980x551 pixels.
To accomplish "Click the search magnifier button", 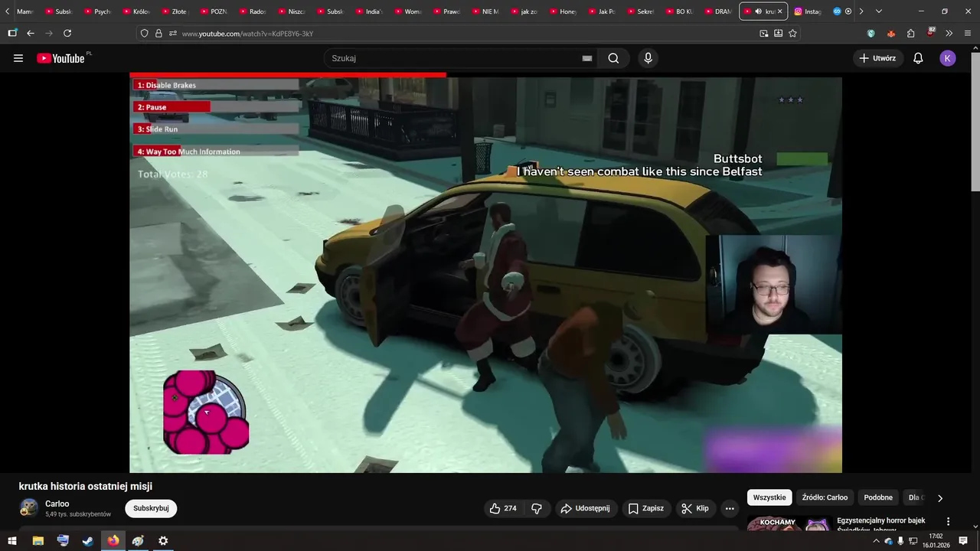I will 613,58.
